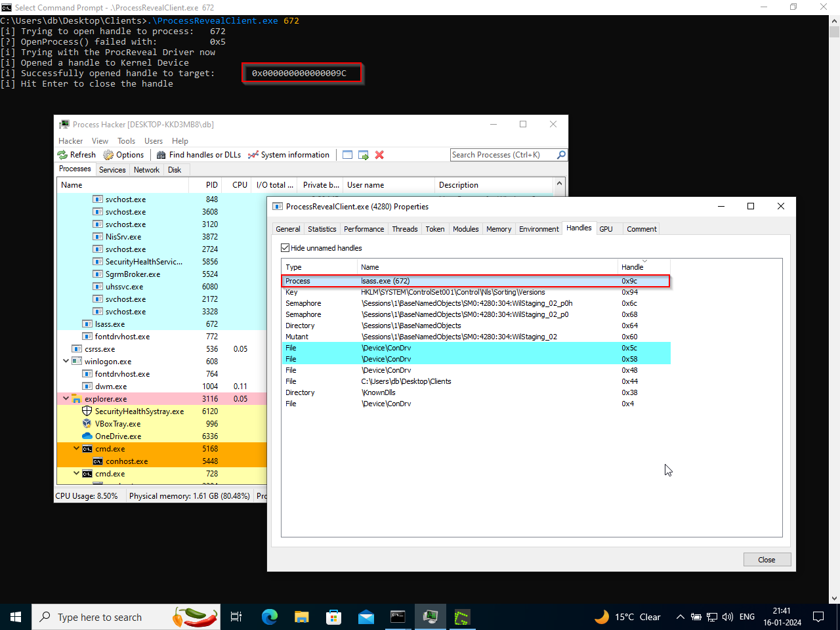Focus the Search Processes input field
This screenshot has height=630, width=840.
[x=503, y=155]
